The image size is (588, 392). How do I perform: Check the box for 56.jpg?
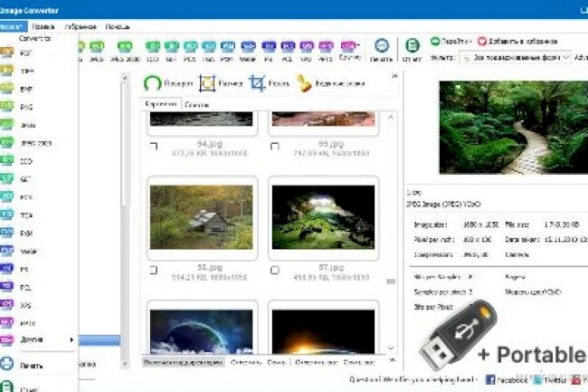click(x=154, y=270)
